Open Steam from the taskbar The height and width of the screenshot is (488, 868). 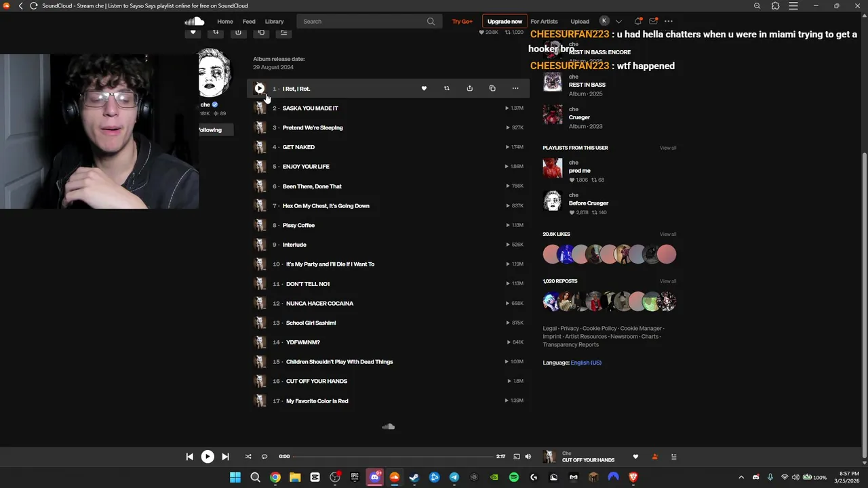[x=414, y=477]
